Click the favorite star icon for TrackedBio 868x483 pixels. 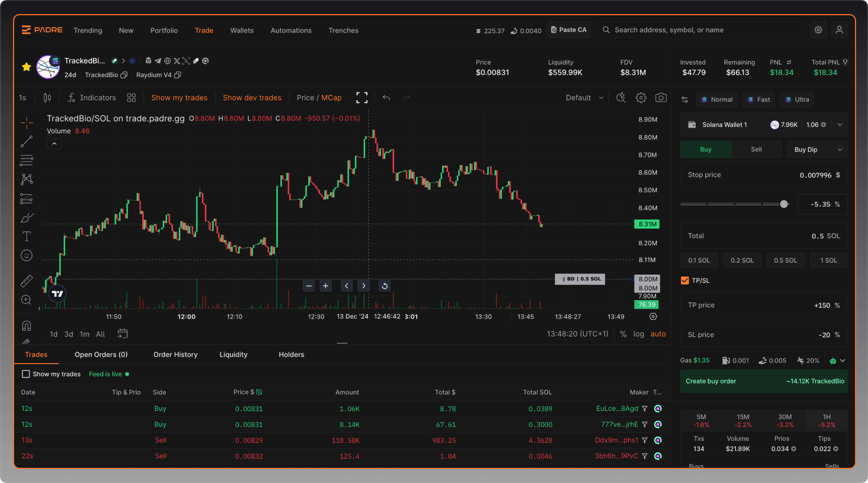26,67
